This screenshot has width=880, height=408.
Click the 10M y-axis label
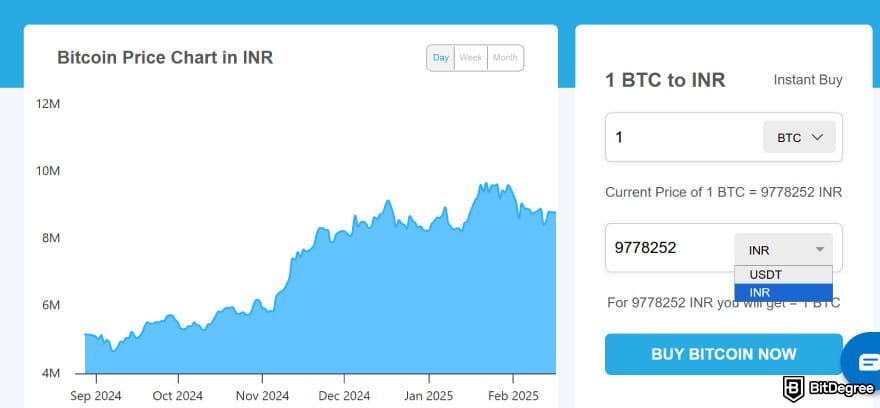coord(48,171)
